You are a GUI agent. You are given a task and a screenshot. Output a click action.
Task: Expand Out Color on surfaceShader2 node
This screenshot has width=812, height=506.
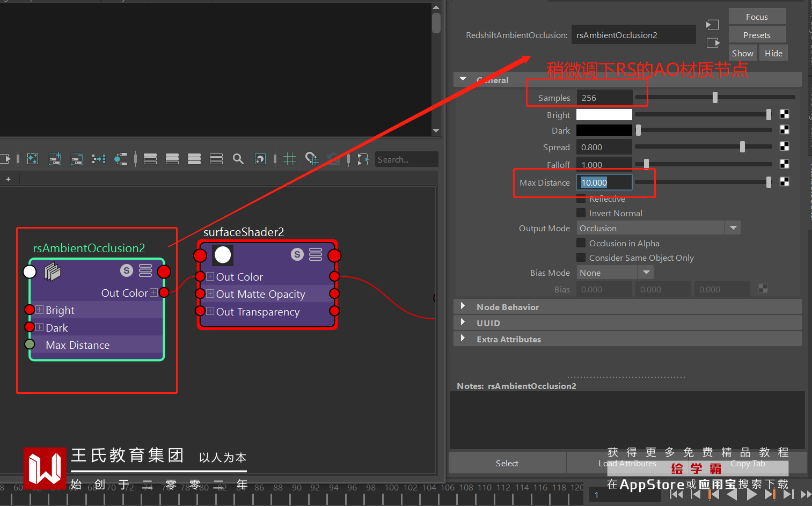coord(210,276)
